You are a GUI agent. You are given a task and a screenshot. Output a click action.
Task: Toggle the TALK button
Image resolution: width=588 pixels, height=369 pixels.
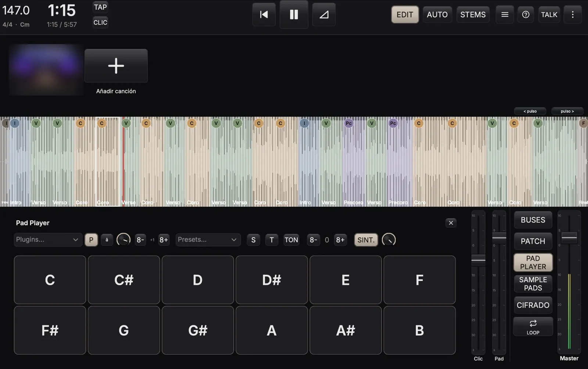[x=549, y=15]
